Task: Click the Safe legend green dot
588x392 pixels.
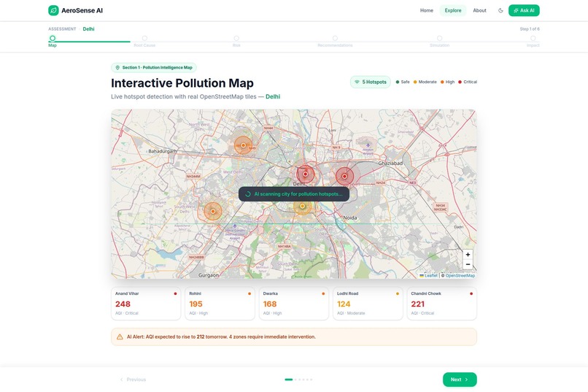Action: click(x=398, y=82)
